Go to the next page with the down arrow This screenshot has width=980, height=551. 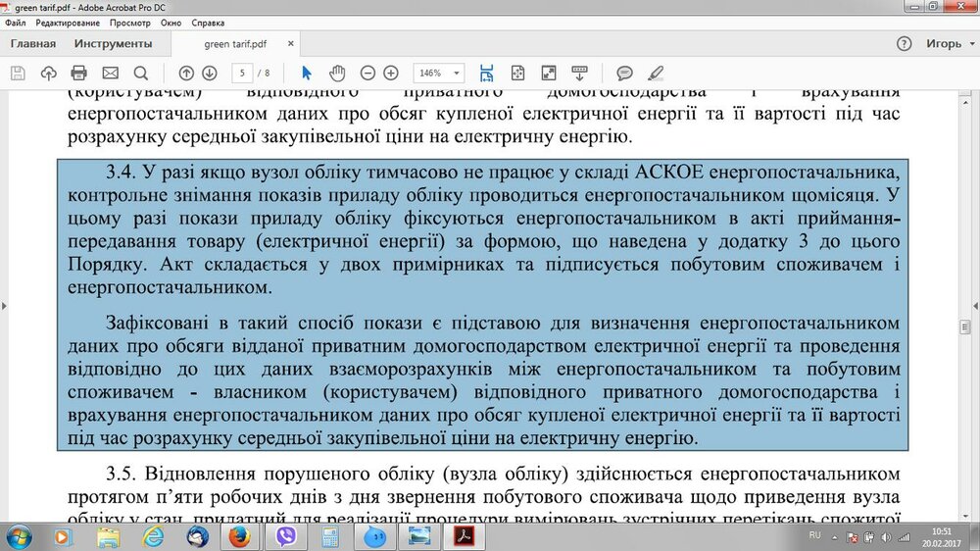coord(210,74)
